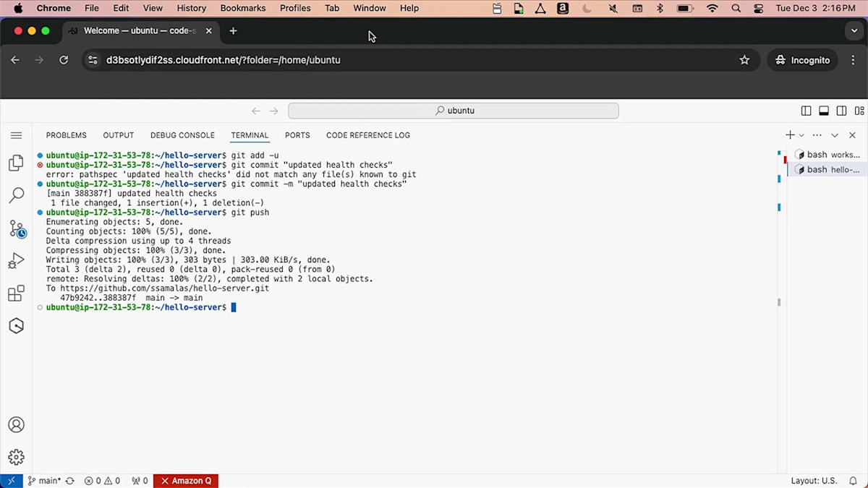Screen dimensions: 868x488
Task: Switch to the DEBUG CONSOLE tab
Action: [x=182, y=135]
